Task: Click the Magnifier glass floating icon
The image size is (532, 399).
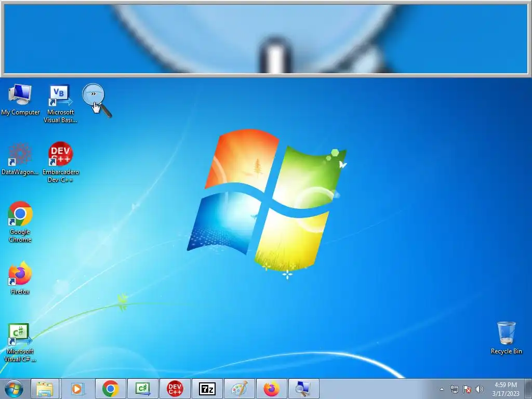Action: (x=97, y=100)
